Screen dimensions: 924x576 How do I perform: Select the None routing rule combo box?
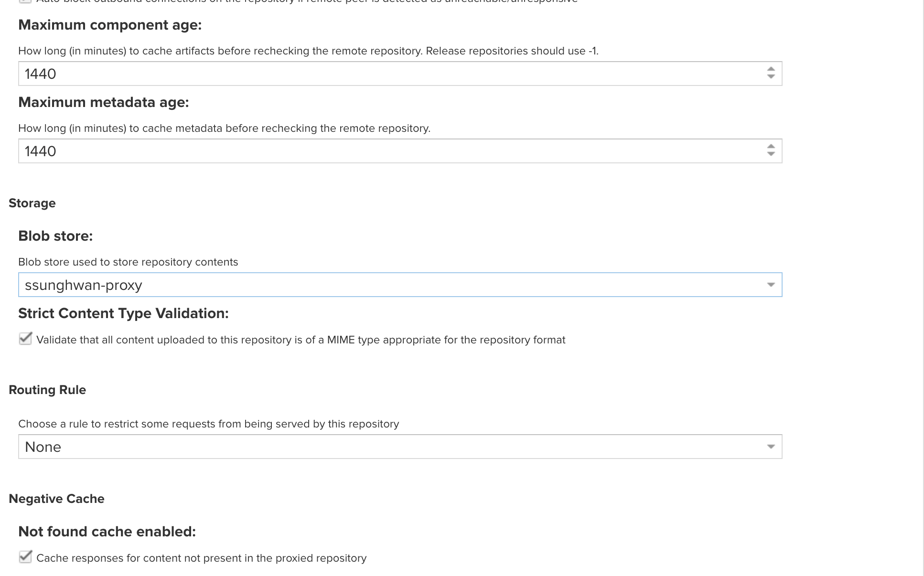(x=400, y=447)
